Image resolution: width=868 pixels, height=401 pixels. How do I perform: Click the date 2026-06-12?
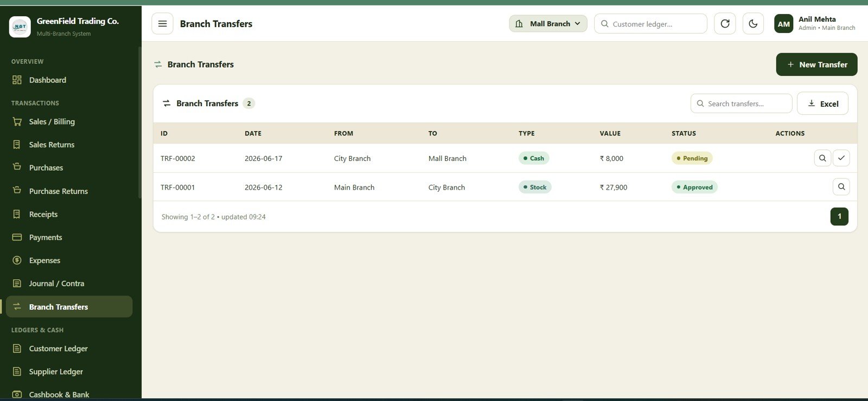click(x=264, y=187)
